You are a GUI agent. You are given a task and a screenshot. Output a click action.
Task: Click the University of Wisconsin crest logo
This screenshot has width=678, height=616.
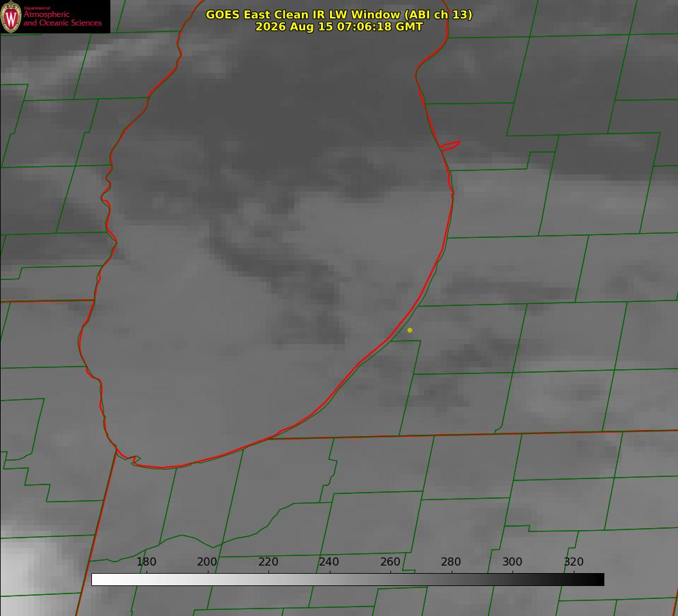tap(11, 17)
